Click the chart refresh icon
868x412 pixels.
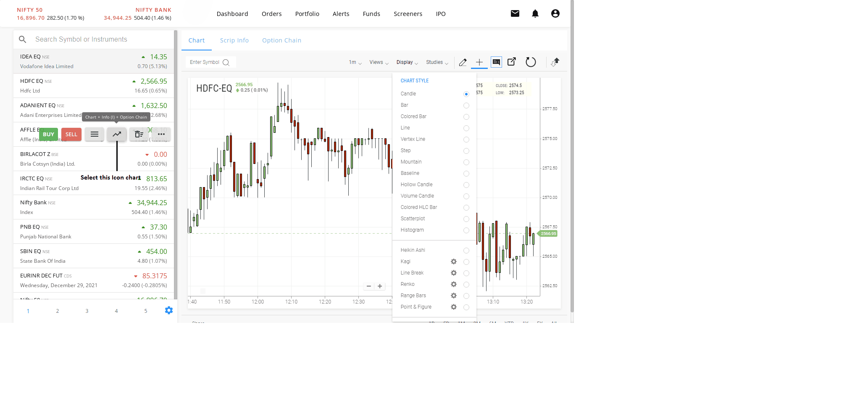531,62
